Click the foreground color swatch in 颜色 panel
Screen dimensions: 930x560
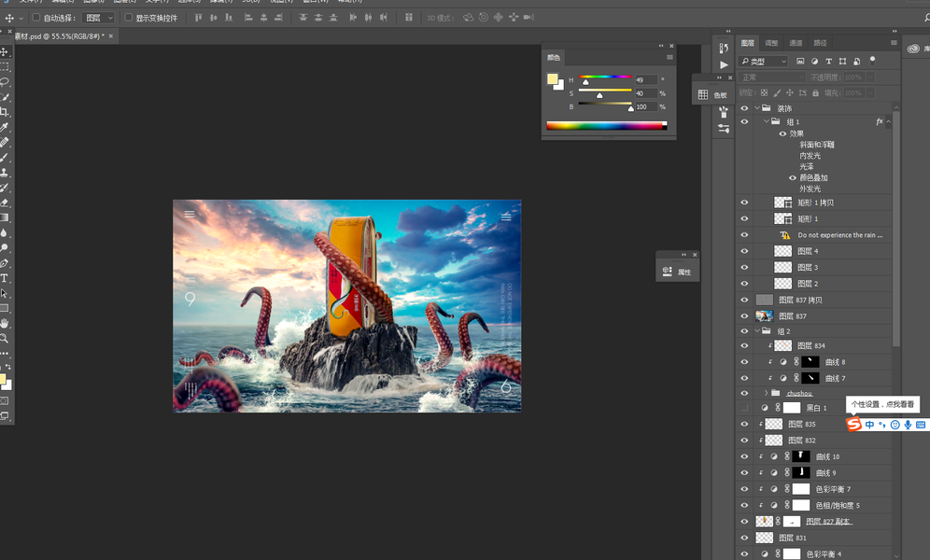pos(552,79)
